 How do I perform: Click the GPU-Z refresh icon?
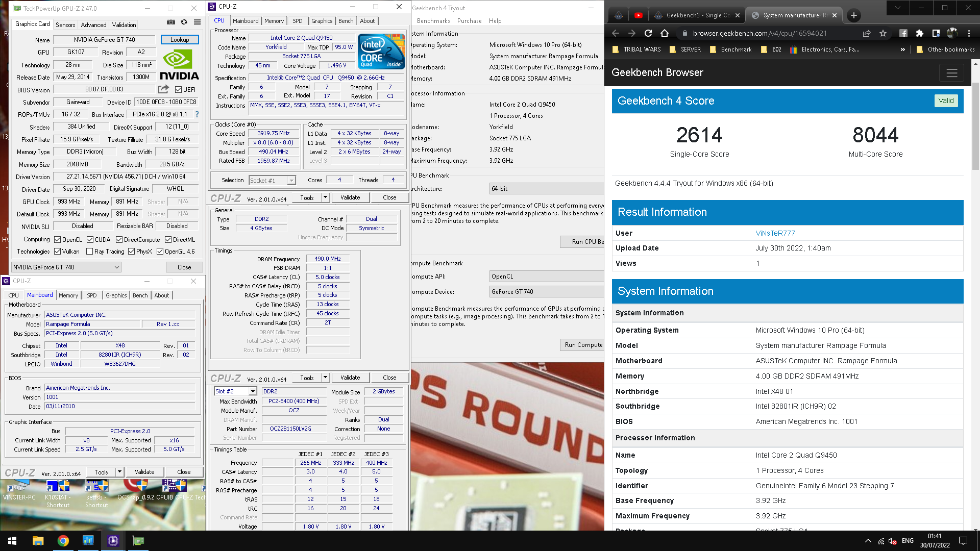click(184, 22)
